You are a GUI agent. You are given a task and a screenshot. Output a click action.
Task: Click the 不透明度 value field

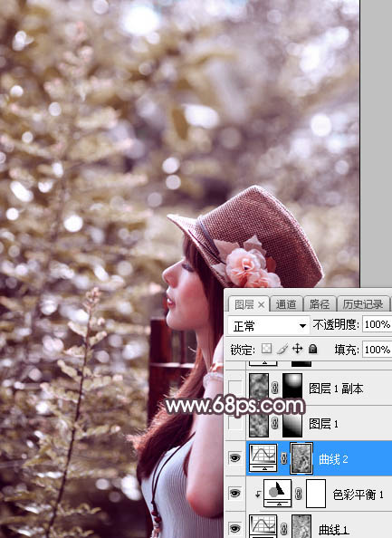[x=377, y=324]
